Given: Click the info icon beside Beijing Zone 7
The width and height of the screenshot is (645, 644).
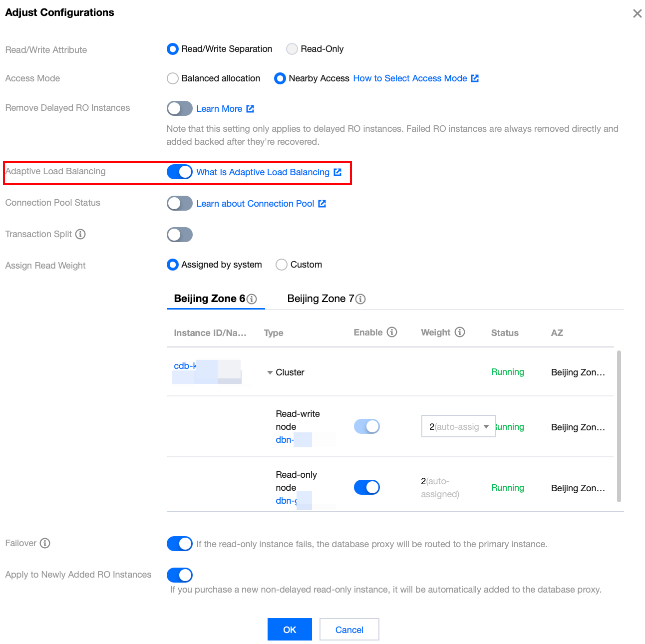Looking at the screenshot, I should click(x=360, y=299).
